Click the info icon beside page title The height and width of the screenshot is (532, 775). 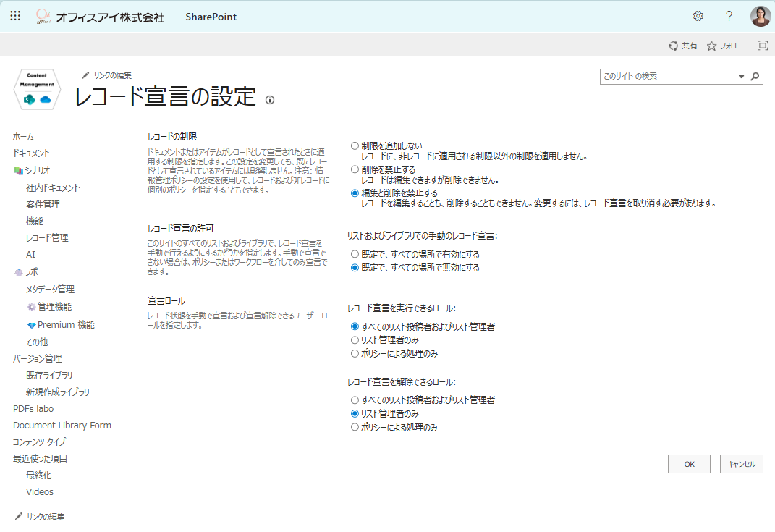click(270, 100)
